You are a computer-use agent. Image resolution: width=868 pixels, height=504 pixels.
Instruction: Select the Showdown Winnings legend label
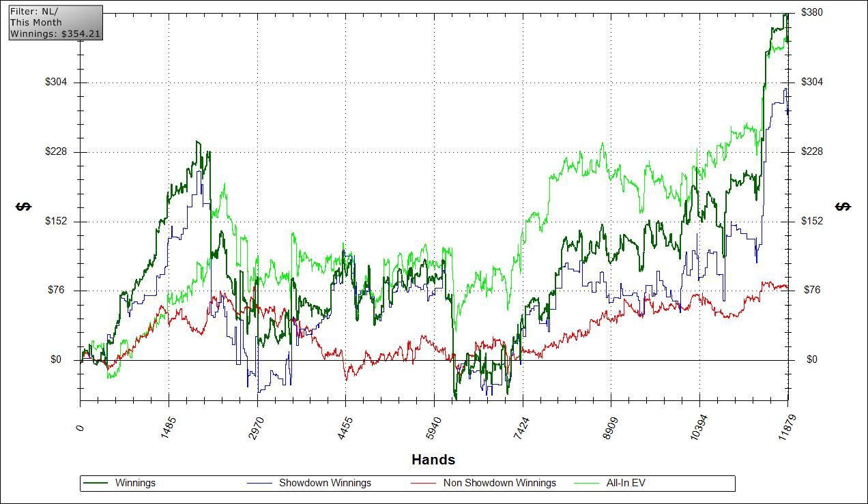(325, 483)
